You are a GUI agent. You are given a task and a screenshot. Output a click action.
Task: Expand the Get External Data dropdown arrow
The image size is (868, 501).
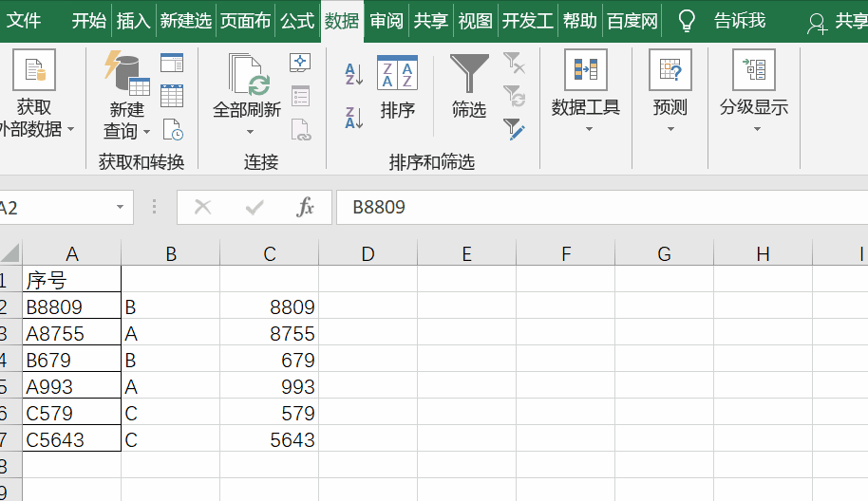pyautogui.click(x=71, y=129)
